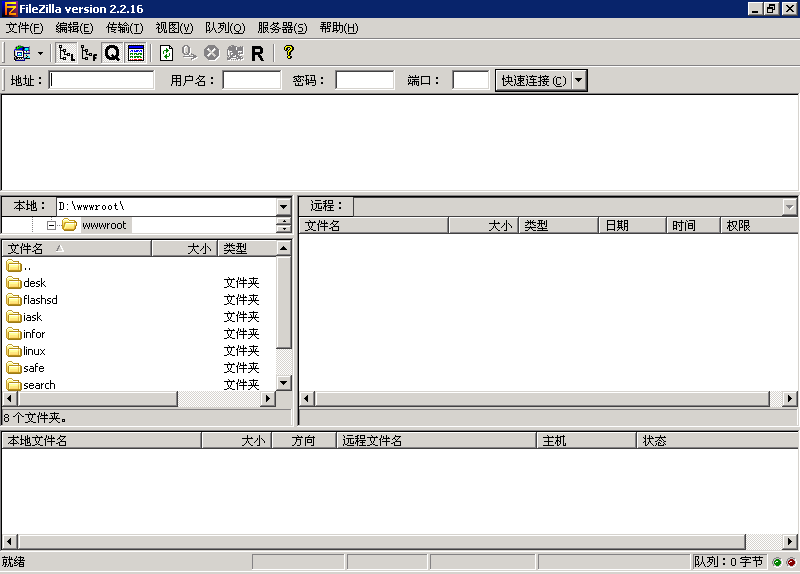
Task: Click the local file list horizontal scrollbar thumb
Action: pos(97,398)
